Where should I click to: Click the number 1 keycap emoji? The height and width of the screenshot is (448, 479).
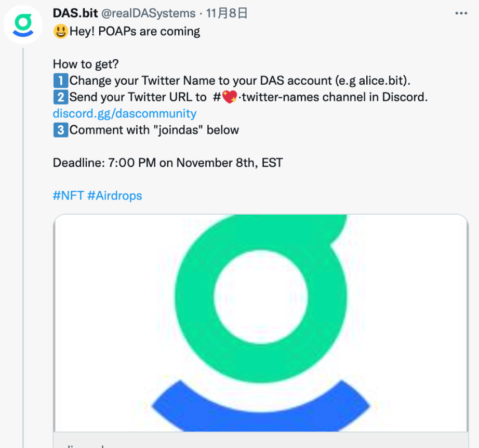(60, 81)
